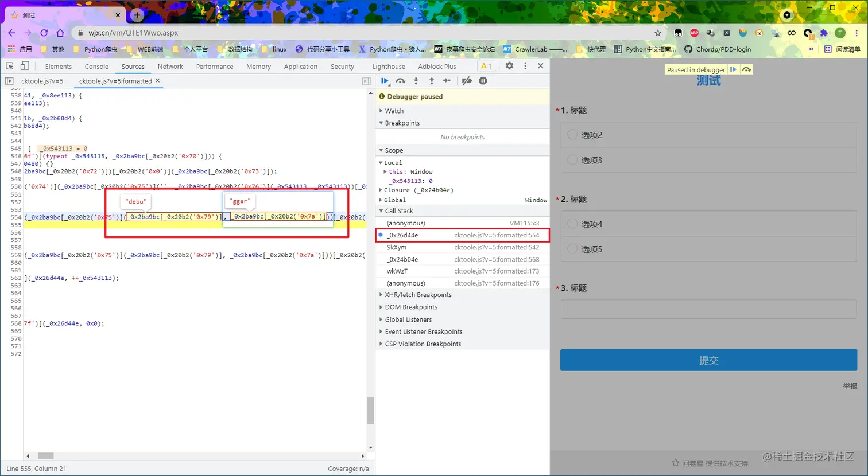The width and height of the screenshot is (868, 476).
Task: Open DevTools settings gear
Action: 509,66
